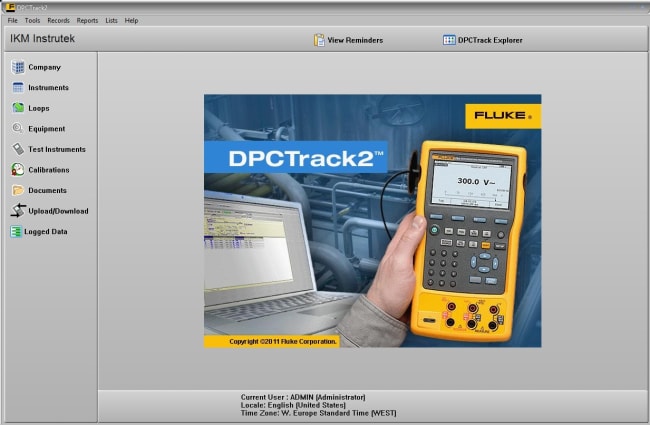Open the Logged Data label

[x=46, y=232]
